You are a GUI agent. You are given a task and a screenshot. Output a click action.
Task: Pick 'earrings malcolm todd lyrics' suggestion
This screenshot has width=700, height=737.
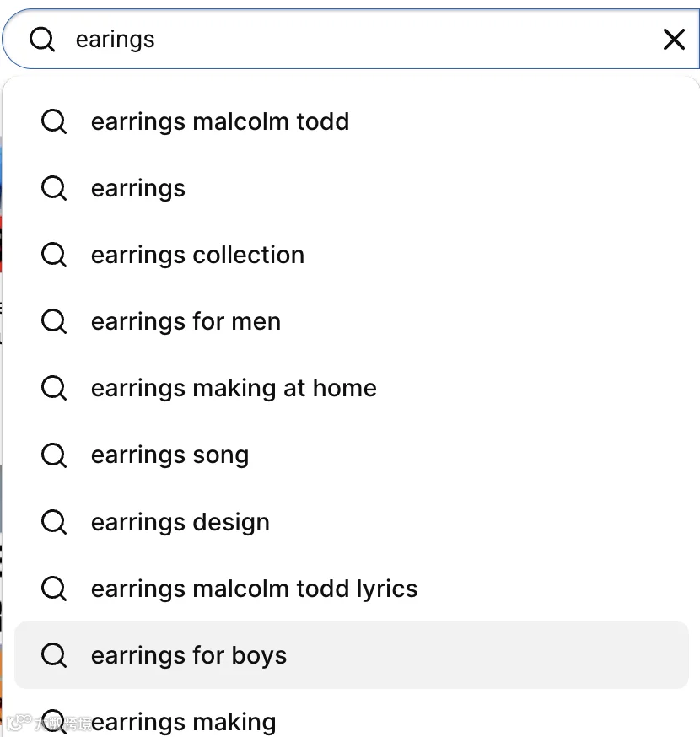(x=352, y=589)
